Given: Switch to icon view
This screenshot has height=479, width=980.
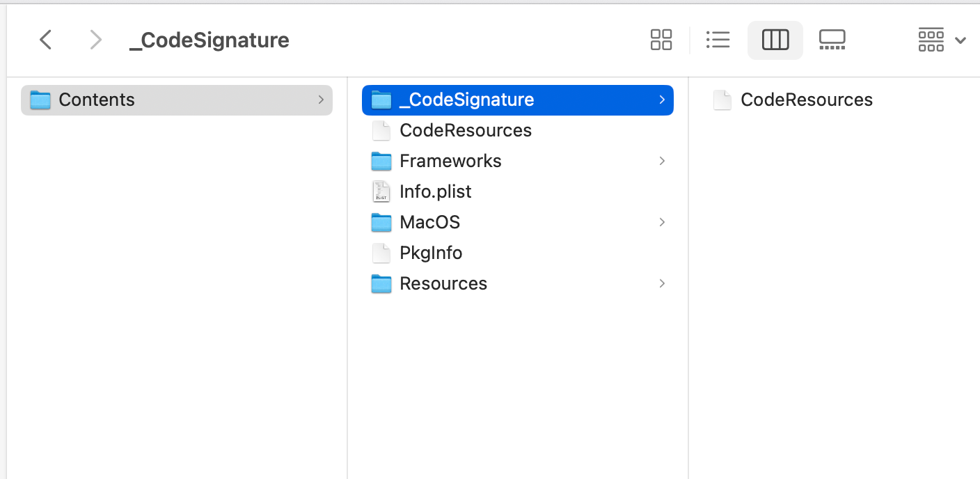Looking at the screenshot, I should pyautogui.click(x=661, y=40).
